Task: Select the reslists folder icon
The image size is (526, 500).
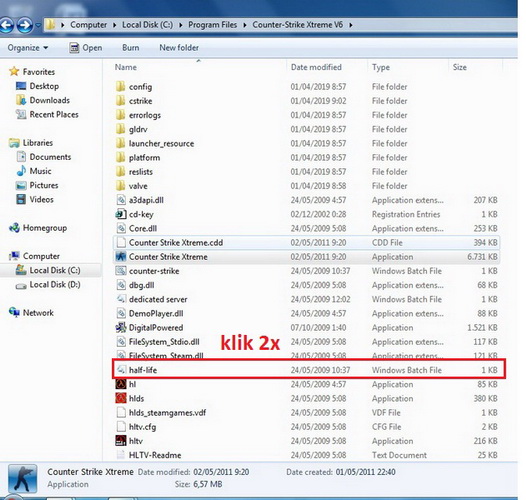Action: pyautogui.click(x=120, y=171)
